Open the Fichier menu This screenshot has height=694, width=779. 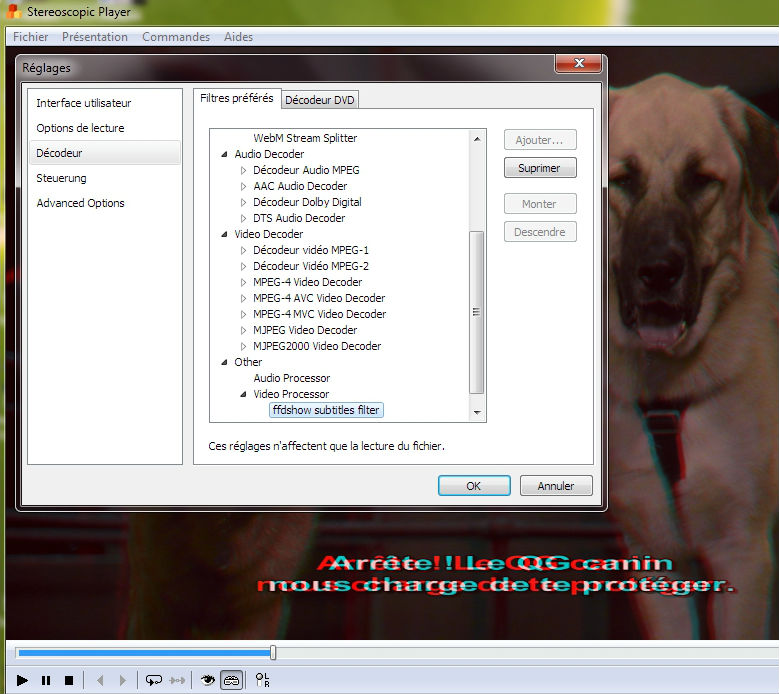[x=30, y=37]
